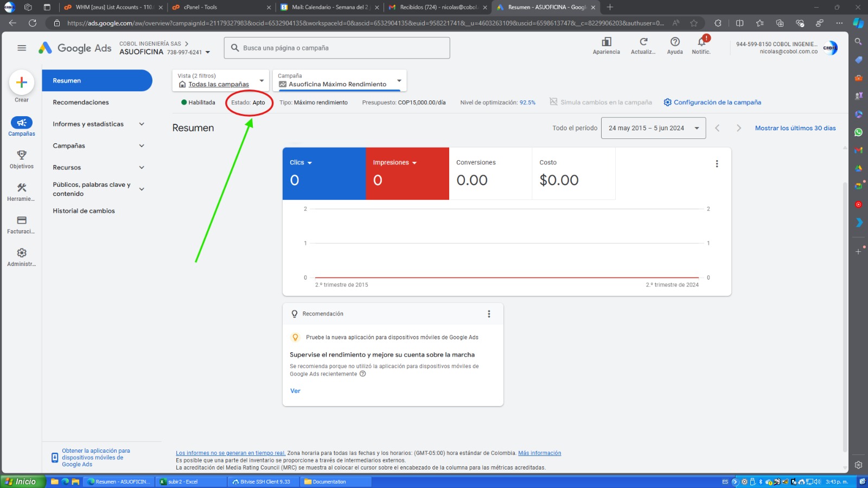Viewport: 868px width, 488px height.
Task: Select Recomendaciones in the left menu
Action: click(81, 103)
